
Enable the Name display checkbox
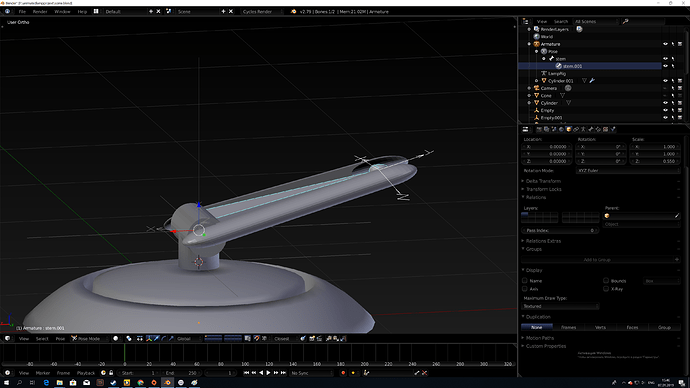(525, 280)
